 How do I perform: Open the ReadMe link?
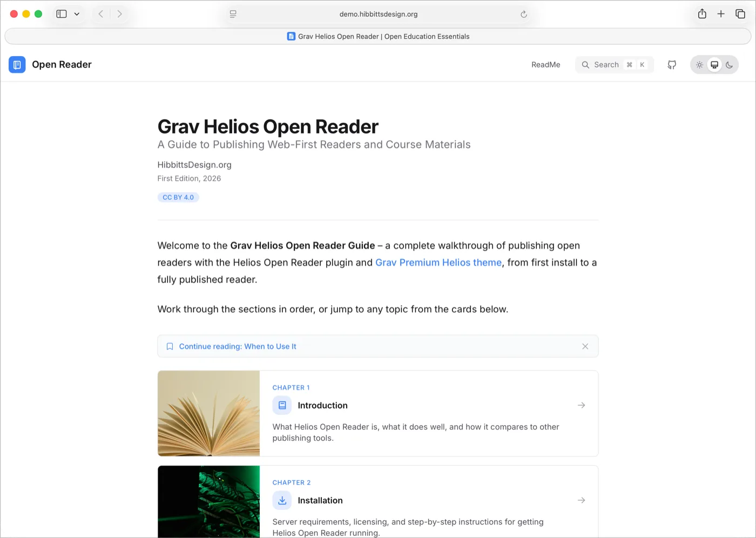[546, 65]
